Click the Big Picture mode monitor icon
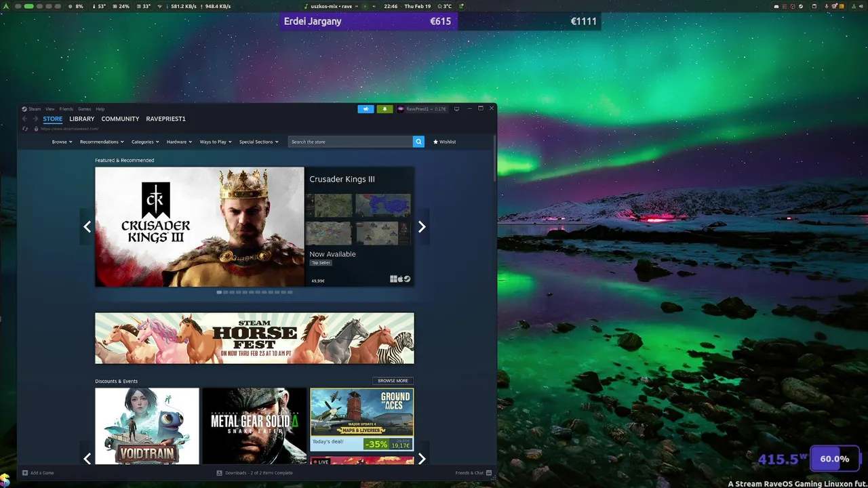The image size is (868, 488). (x=456, y=108)
